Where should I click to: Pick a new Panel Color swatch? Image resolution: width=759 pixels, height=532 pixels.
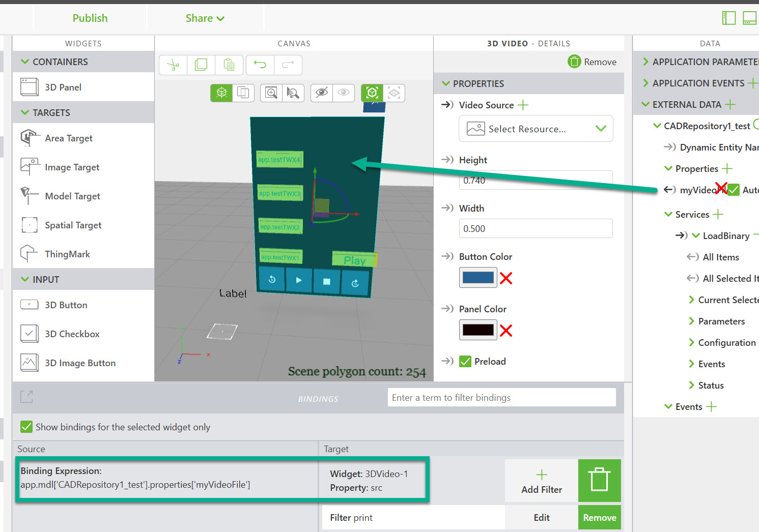tap(477, 330)
